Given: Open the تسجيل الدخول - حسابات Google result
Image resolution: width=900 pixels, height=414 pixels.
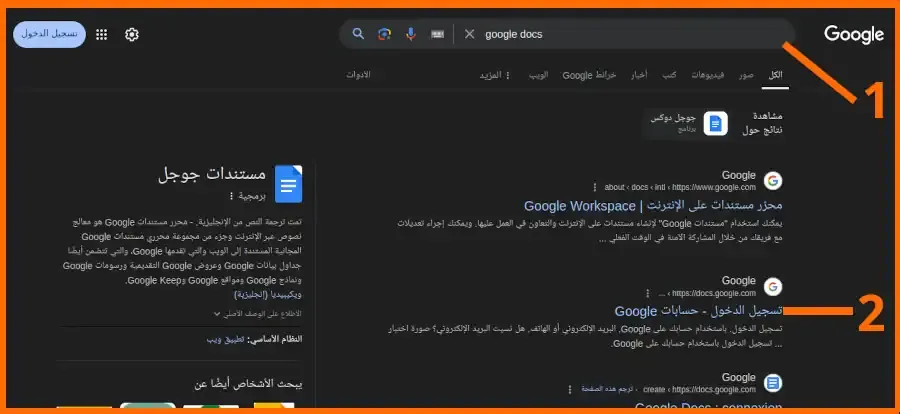Looking at the screenshot, I should (x=699, y=311).
